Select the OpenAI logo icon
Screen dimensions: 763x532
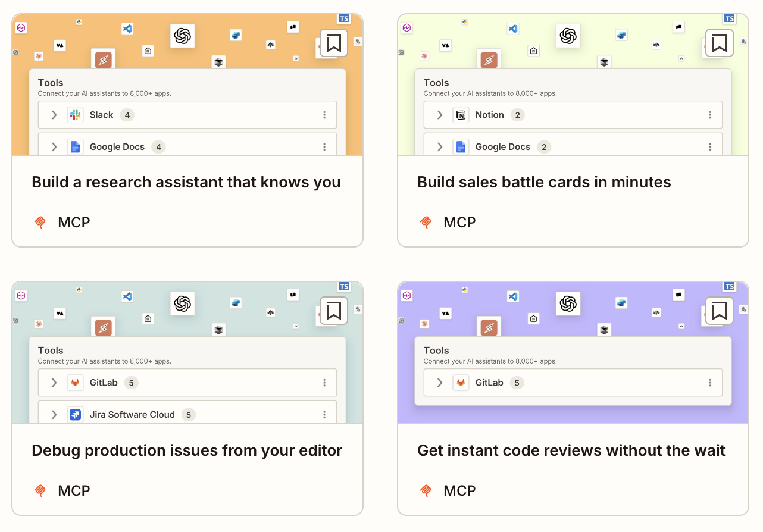coord(182,36)
